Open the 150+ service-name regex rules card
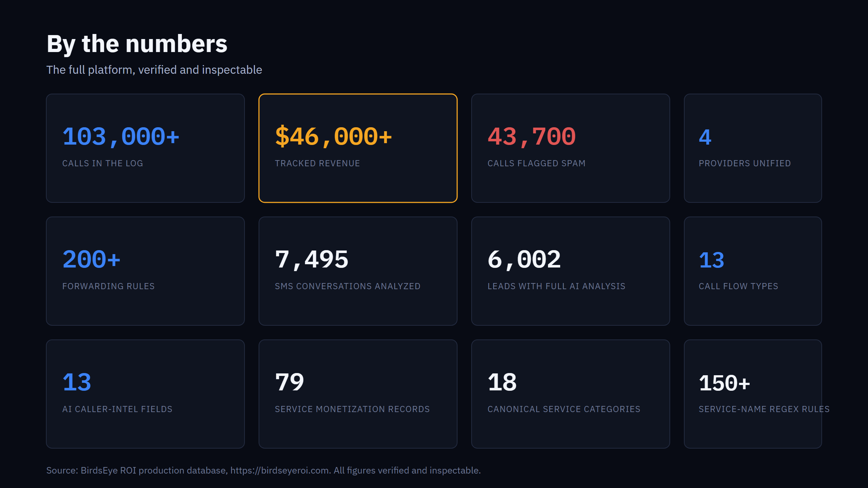This screenshot has height=488, width=868. click(753, 394)
